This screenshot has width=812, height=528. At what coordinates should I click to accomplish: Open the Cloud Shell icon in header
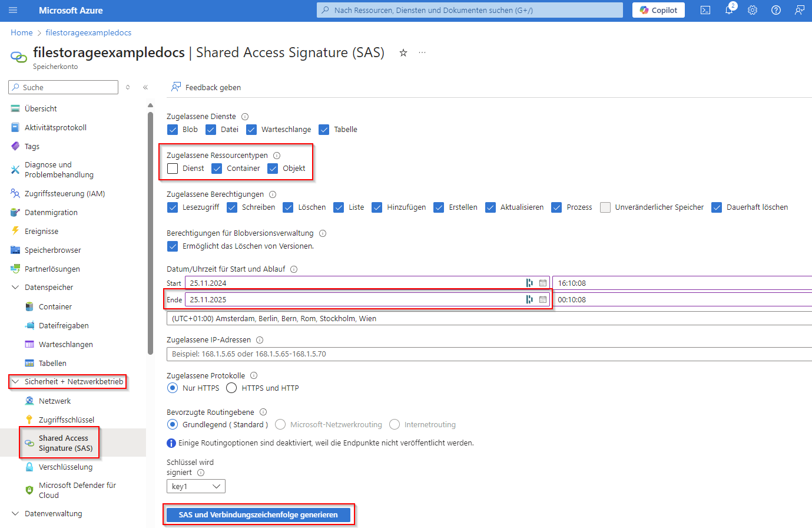(x=705, y=10)
